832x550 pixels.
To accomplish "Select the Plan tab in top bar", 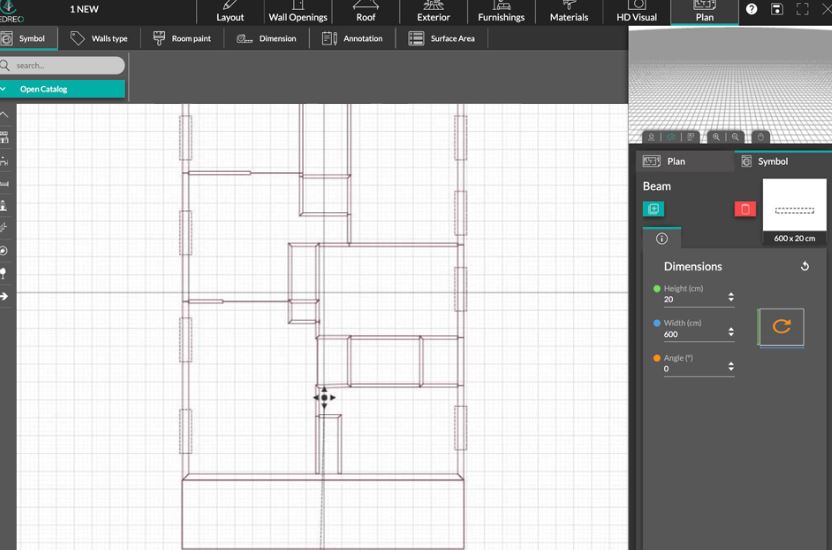I will 704,12.
